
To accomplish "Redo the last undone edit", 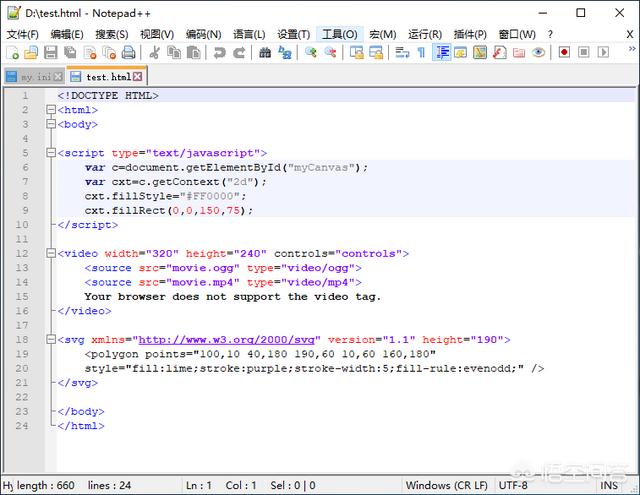I will click(x=239, y=53).
